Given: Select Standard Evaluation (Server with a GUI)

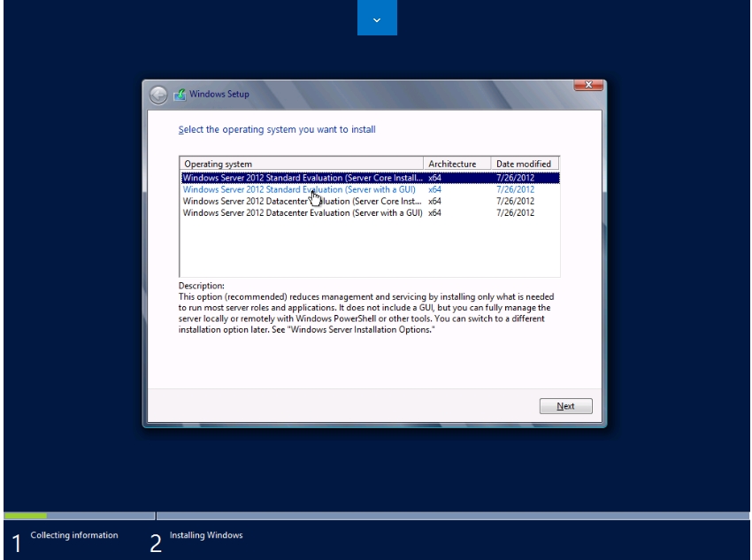Looking at the screenshot, I should click(301, 189).
